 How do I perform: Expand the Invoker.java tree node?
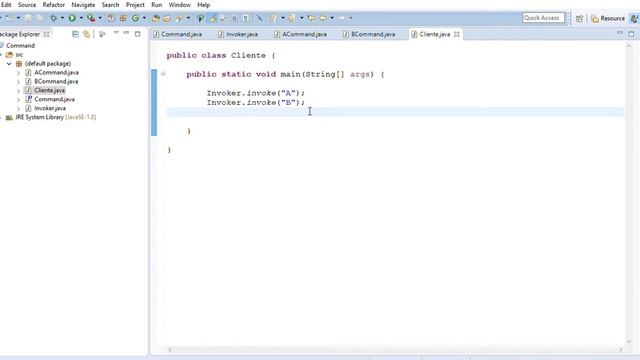(18, 109)
